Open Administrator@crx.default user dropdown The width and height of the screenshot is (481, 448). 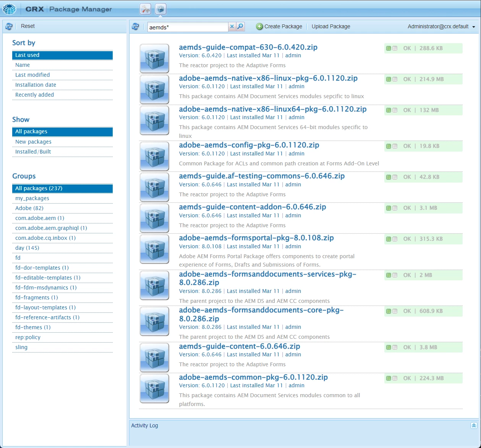tap(441, 26)
